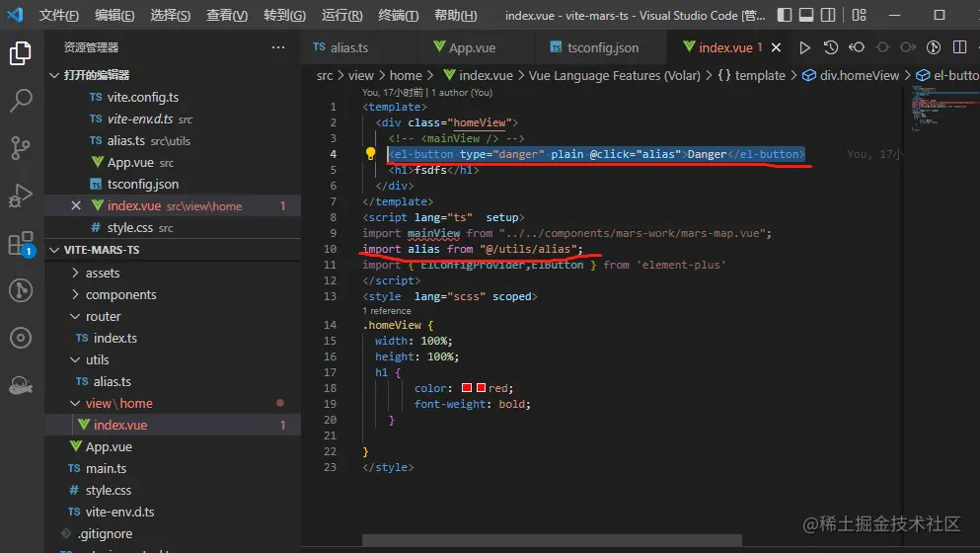The width and height of the screenshot is (980, 553).
Task: Close index.vue in open editors list
Action: click(76, 205)
